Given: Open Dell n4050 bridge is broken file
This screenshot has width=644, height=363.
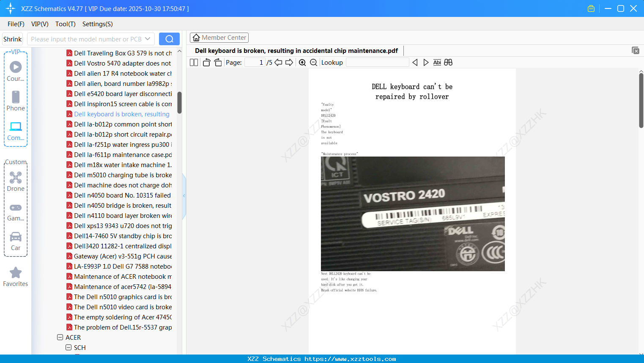Looking at the screenshot, I should coord(119,206).
